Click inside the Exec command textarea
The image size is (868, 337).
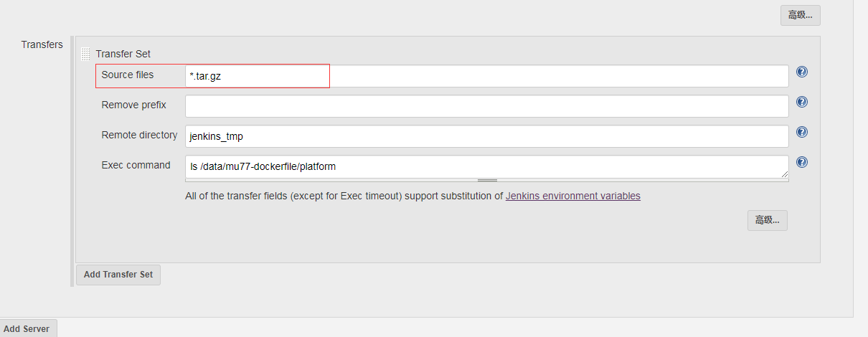tap(486, 166)
